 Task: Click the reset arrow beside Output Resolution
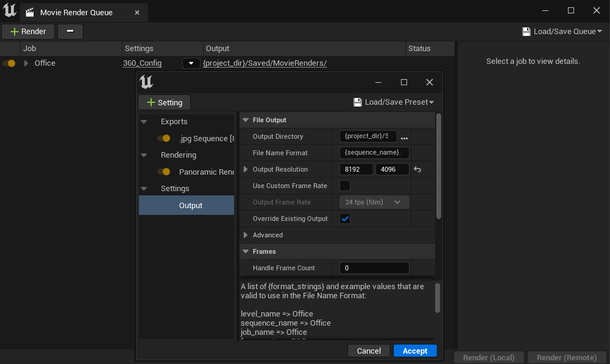[x=417, y=169]
